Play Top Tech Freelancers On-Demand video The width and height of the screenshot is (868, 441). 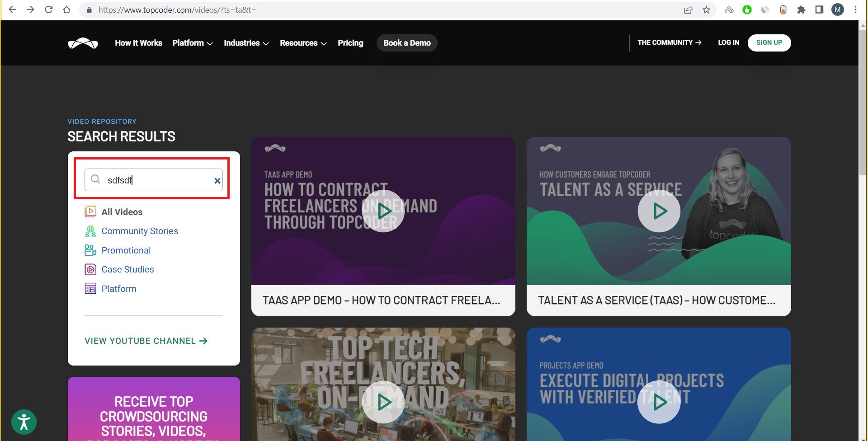coord(383,402)
